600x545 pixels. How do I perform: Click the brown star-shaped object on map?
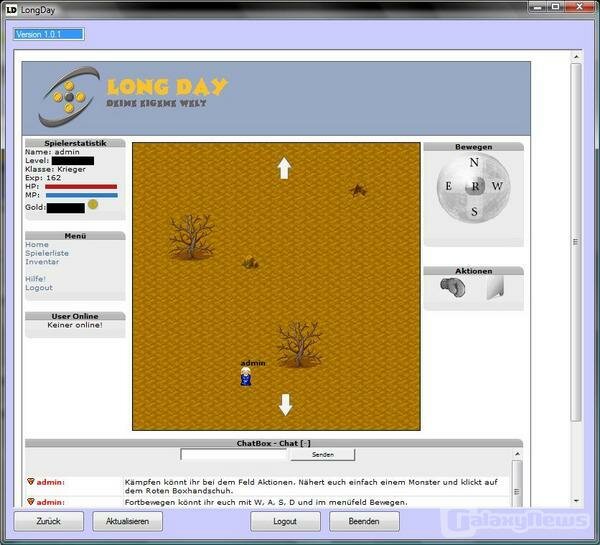358,190
